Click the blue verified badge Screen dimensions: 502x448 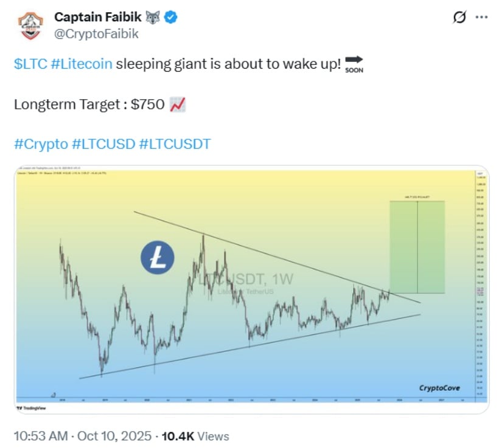pos(173,18)
